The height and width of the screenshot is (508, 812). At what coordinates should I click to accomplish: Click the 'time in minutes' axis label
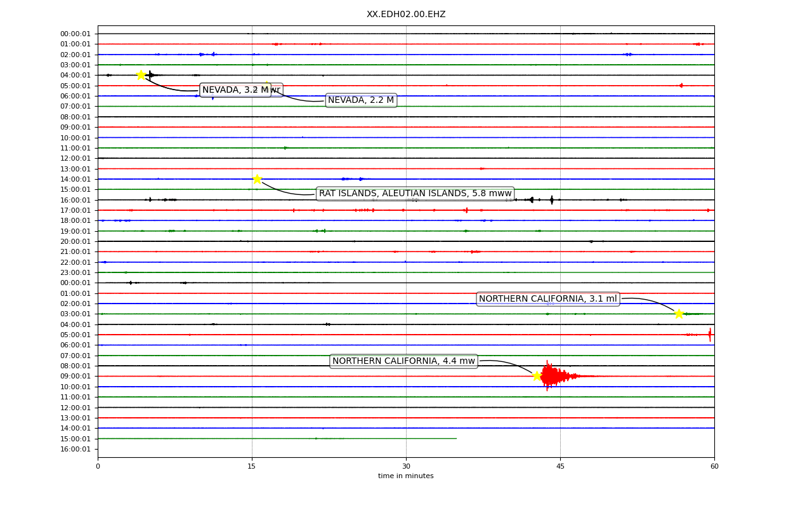click(x=406, y=476)
